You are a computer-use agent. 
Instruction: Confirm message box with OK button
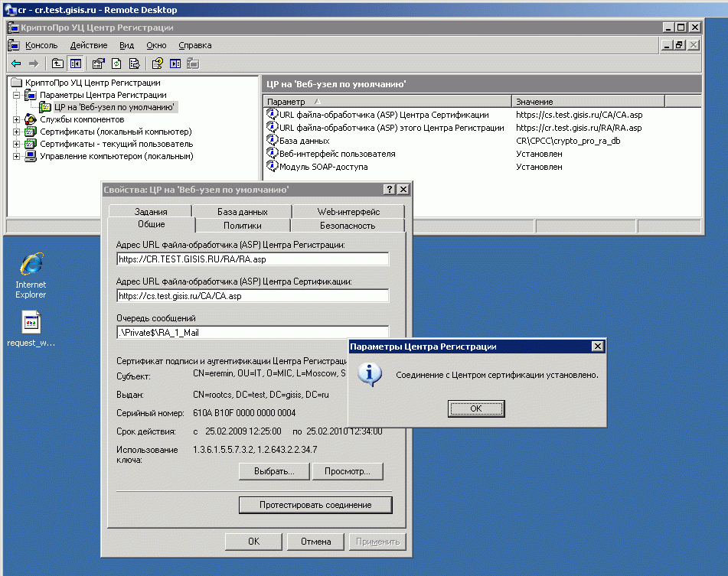[476, 408]
